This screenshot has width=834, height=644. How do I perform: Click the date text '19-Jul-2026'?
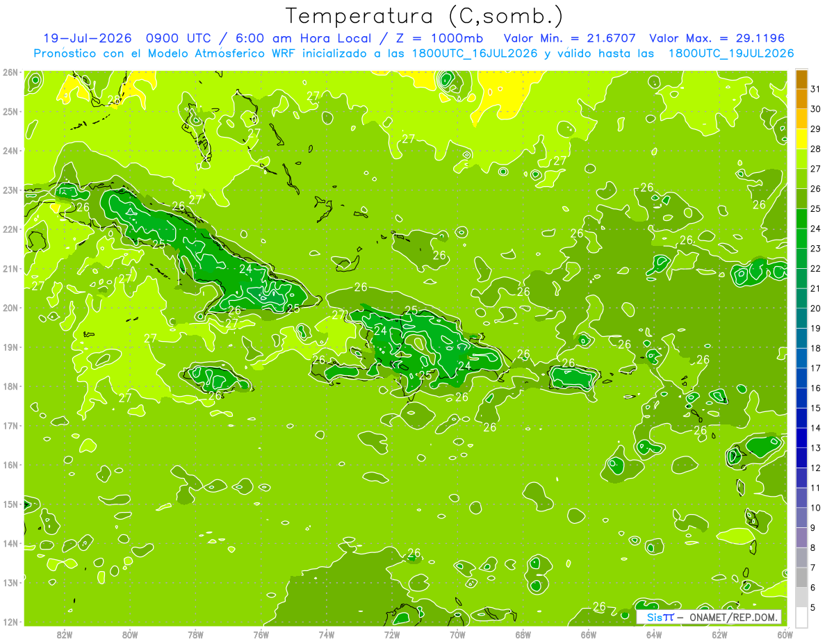click(x=89, y=38)
